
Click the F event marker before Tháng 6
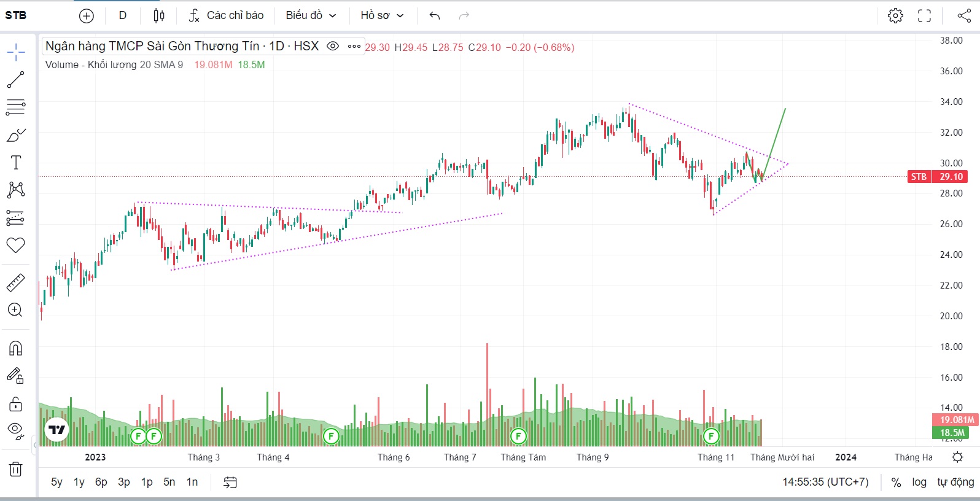point(331,437)
